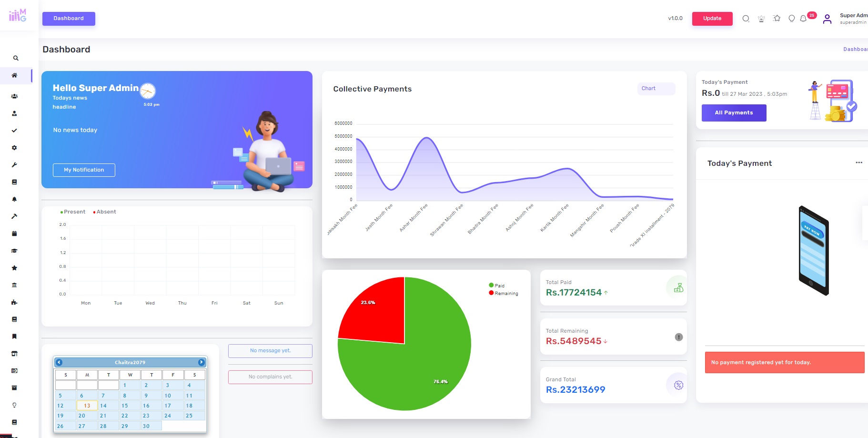Click the user profile icon

(x=827, y=19)
